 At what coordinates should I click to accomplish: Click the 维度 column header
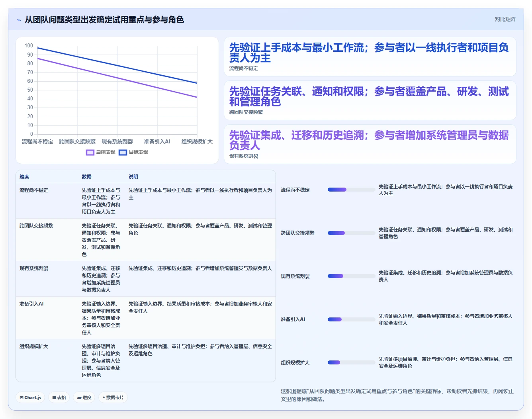[x=24, y=176]
